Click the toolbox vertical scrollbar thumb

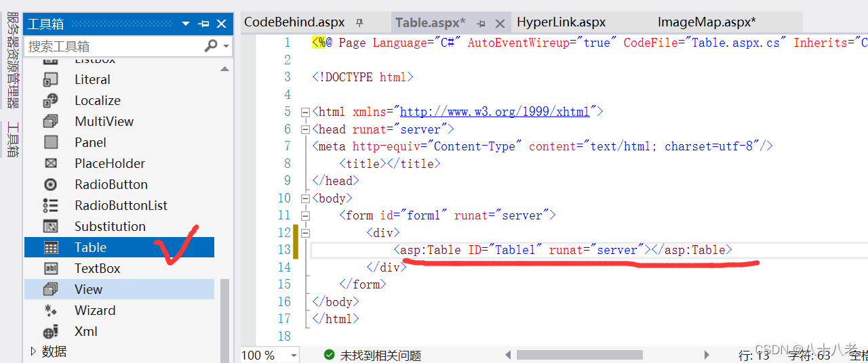click(x=225, y=320)
